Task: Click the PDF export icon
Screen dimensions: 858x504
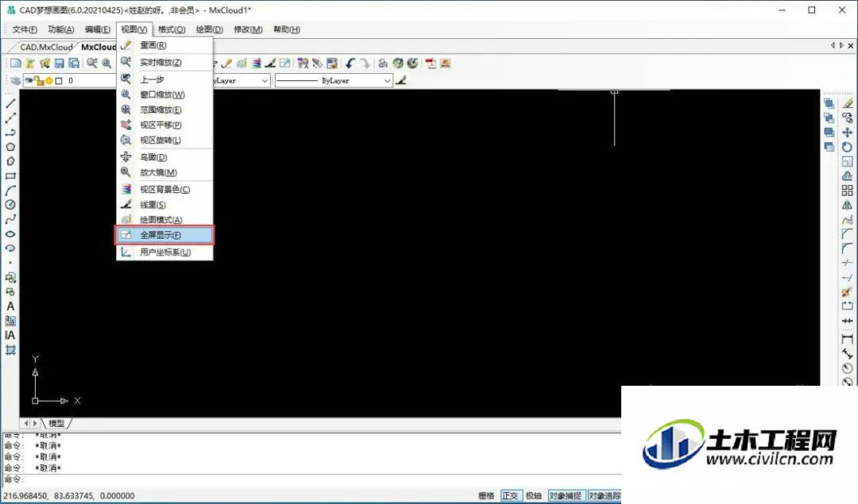Action: (x=431, y=63)
